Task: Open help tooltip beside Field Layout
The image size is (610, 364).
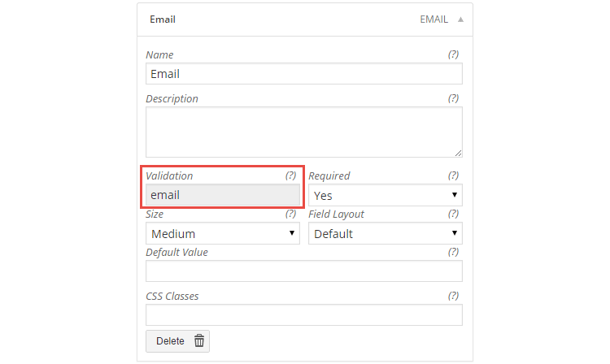Action: (x=453, y=214)
